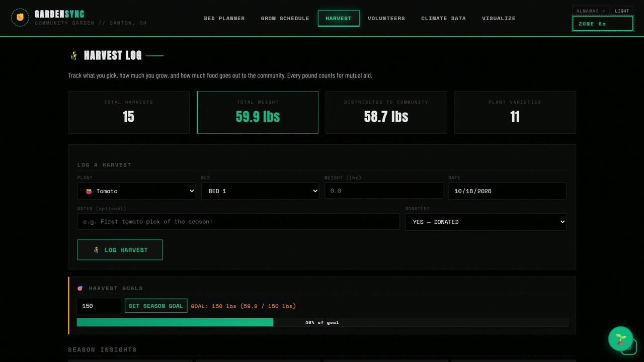Click the "Season Insights" heading

coord(103,349)
